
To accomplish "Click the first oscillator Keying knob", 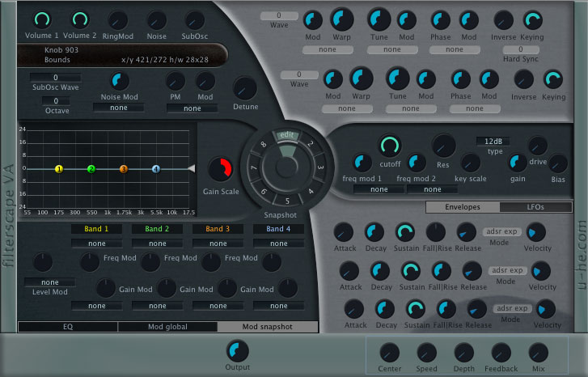I will 532,21.
